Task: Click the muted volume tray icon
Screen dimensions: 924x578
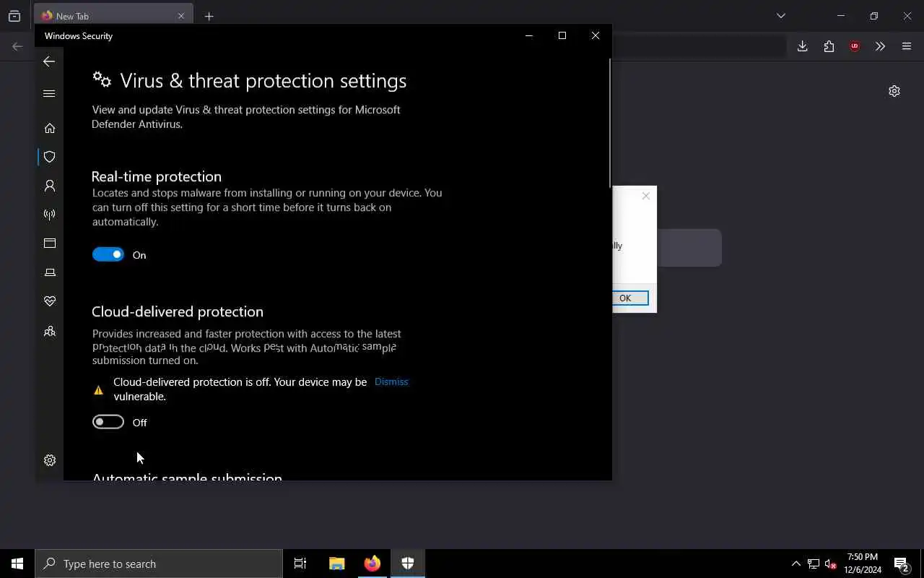Action: click(830, 564)
